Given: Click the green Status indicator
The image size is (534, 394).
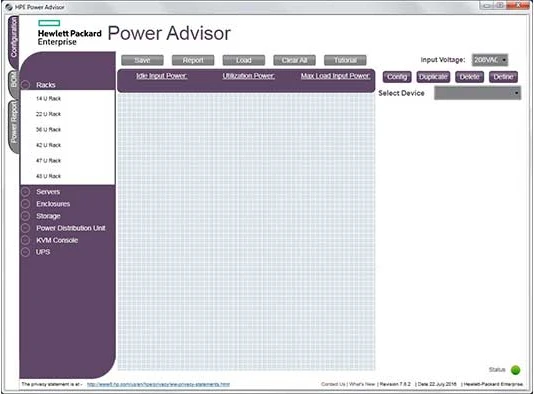Looking at the screenshot, I should [516, 370].
